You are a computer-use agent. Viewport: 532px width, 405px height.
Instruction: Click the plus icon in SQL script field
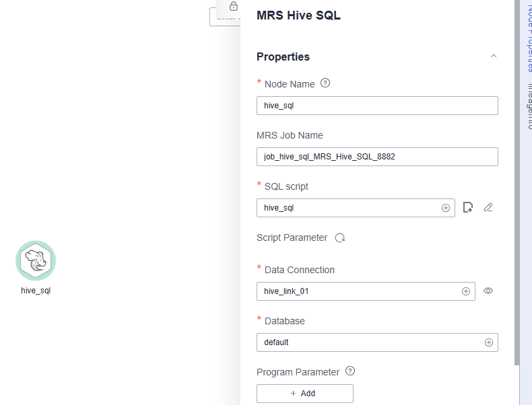[445, 208]
